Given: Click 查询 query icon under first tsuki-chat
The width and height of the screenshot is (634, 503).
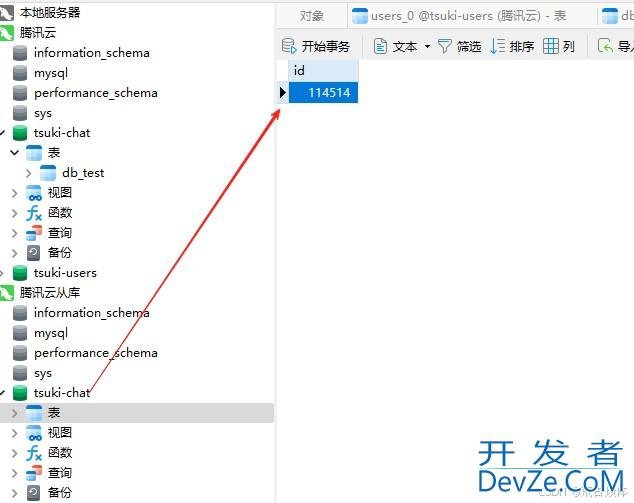Looking at the screenshot, I should (34, 233).
